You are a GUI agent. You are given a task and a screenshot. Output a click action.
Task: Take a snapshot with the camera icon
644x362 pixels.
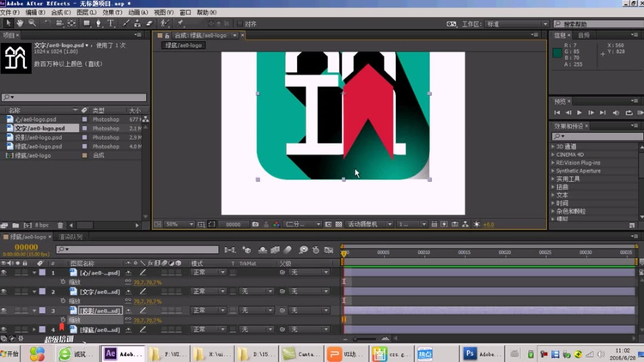click(x=256, y=225)
